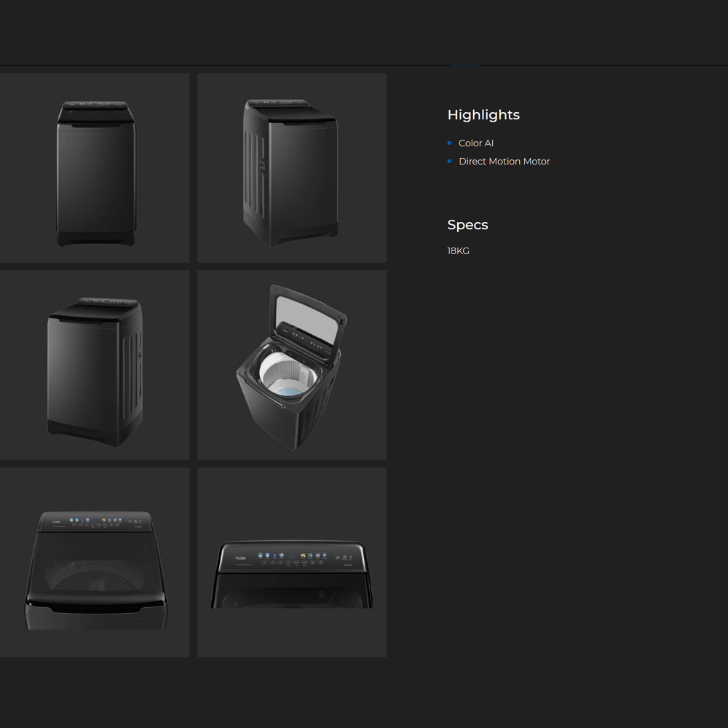The width and height of the screenshot is (728, 728).
Task: Click the Specs heading
Action: 467,225
